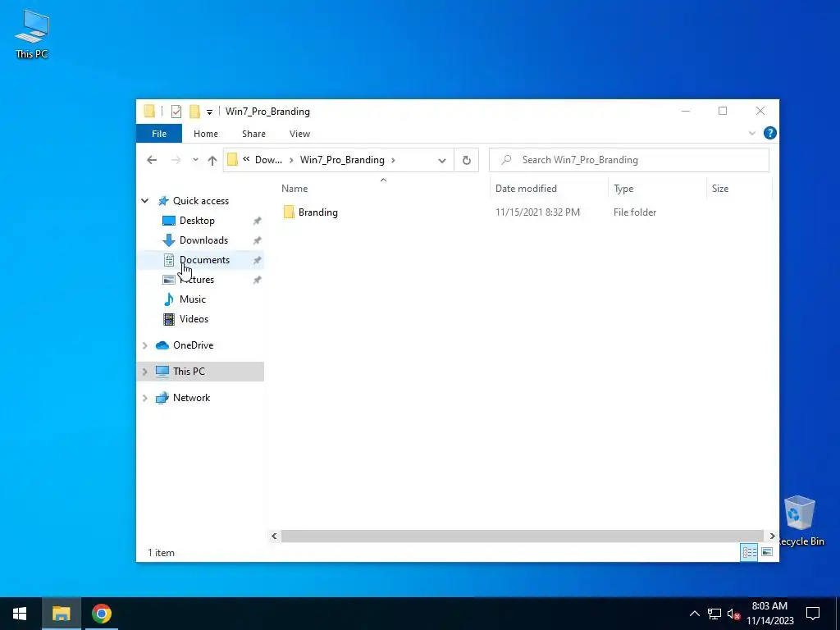840x630 pixels.
Task: Open the network status tray icon
Action: point(714,614)
